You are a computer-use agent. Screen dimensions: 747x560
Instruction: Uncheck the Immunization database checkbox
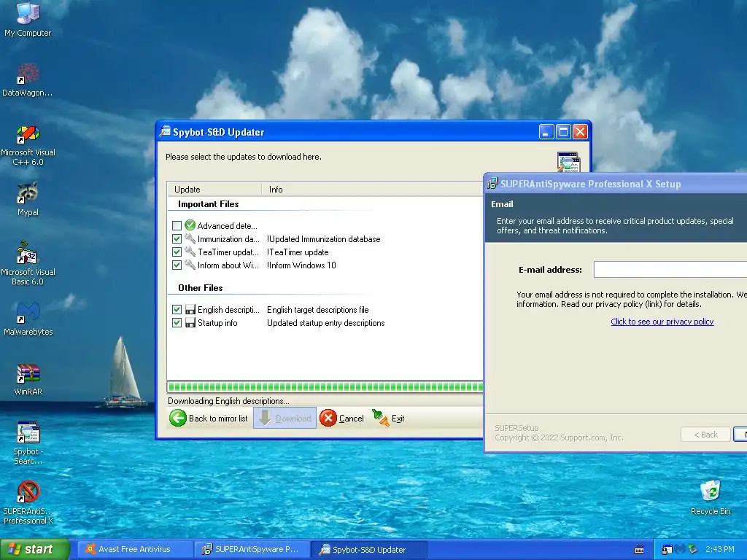[177, 238]
